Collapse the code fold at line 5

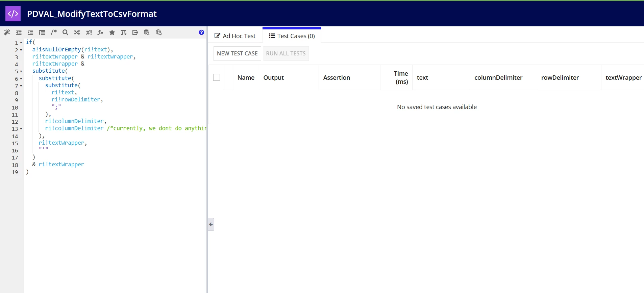click(21, 71)
